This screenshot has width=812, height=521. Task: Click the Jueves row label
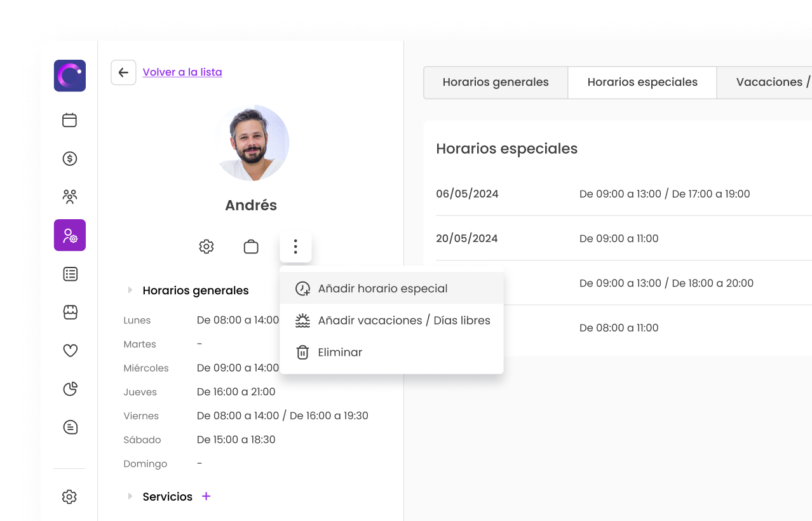click(140, 392)
